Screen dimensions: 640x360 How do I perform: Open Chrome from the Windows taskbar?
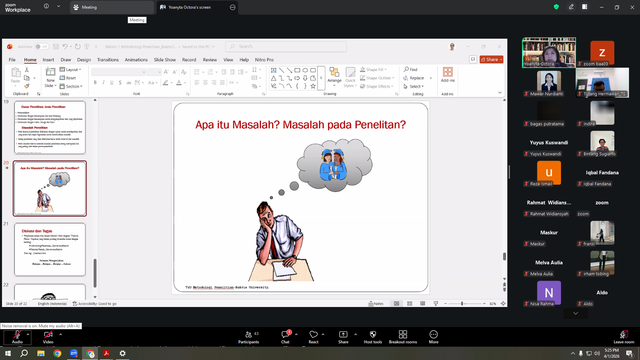click(57, 353)
